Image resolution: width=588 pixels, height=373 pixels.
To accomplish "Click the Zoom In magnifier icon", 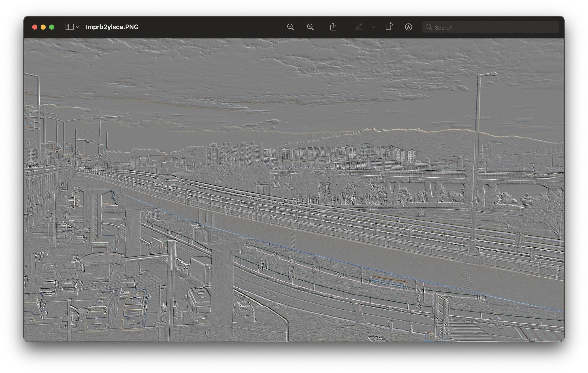I will pyautogui.click(x=310, y=27).
